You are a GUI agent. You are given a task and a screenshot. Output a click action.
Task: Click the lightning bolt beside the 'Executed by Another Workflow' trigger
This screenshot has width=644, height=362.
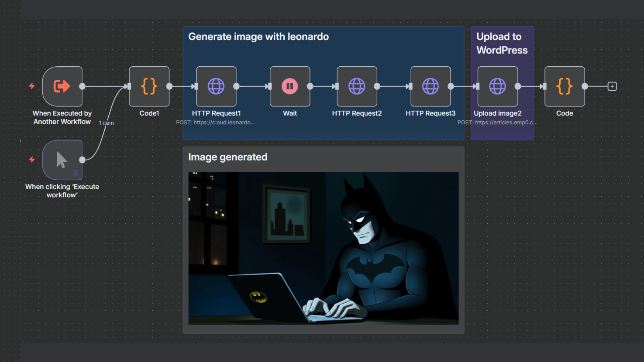32,86
